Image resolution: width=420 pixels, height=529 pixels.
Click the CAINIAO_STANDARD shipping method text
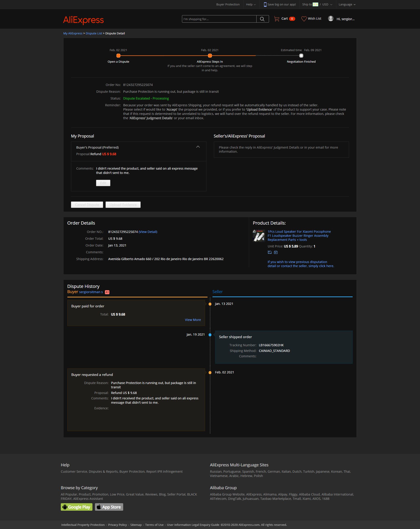[274, 351]
